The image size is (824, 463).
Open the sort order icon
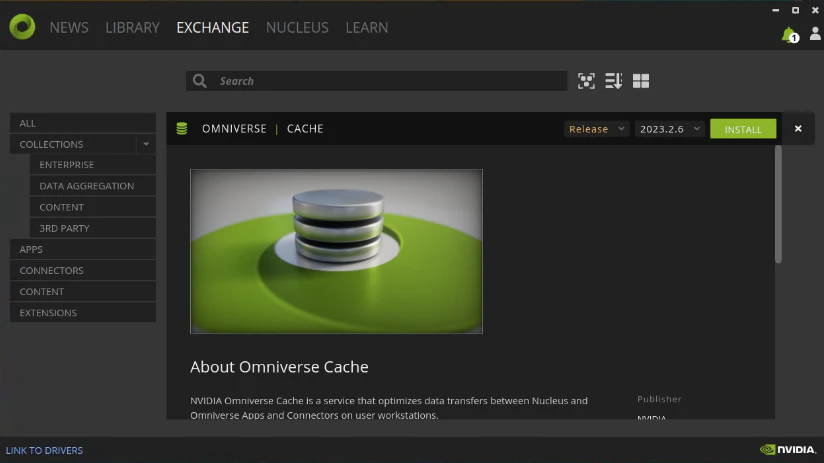[x=613, y=81]
